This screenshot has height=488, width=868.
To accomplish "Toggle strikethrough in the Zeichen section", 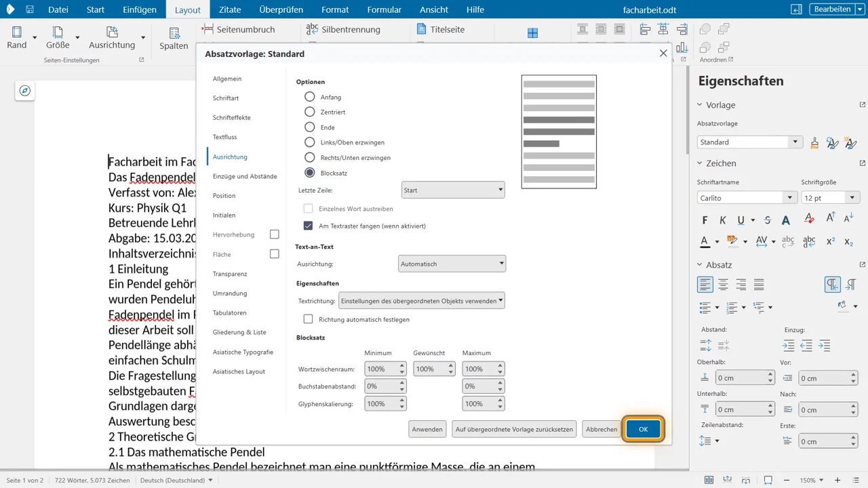I will coord(768,220).
